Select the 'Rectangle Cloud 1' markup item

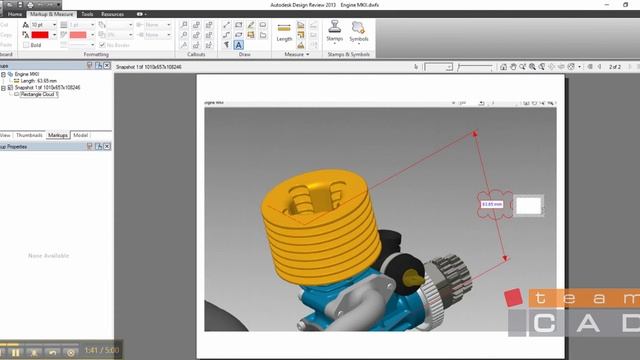(x=39, y=94)
